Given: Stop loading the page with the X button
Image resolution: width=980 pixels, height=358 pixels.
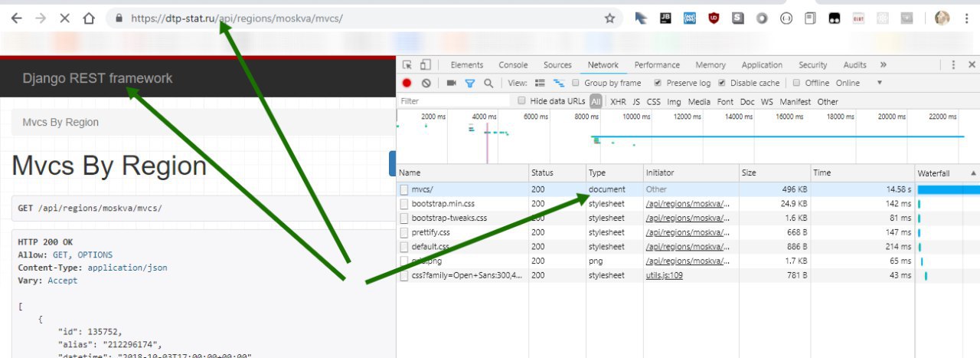Looking at the screenshot, I should point(65,18).
